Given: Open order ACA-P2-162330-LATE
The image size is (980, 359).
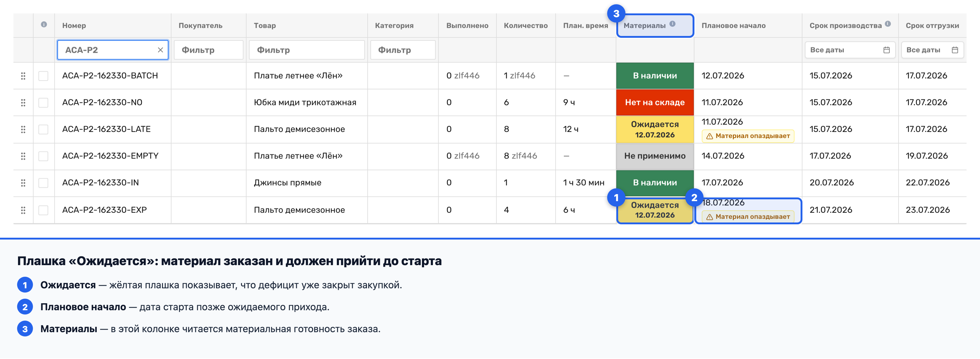Looking at the screenshot, I should [106, 129].
